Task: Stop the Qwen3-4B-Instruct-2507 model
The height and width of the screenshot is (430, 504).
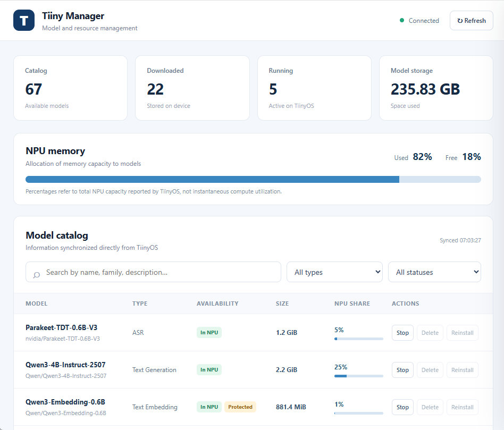Action: [x=402, y=370]
